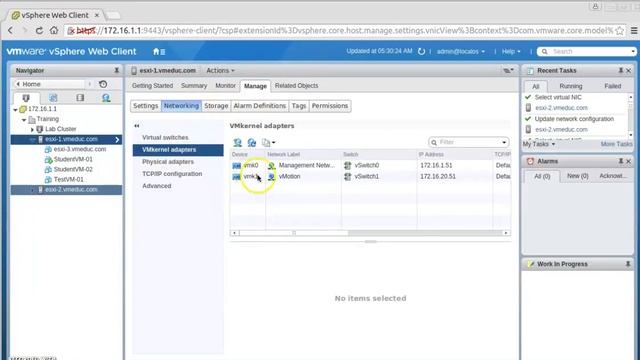Select StudentVM-01 in the tree
Image resolution: width=640 pixels, height=360 pixels.
click(73, 159)
